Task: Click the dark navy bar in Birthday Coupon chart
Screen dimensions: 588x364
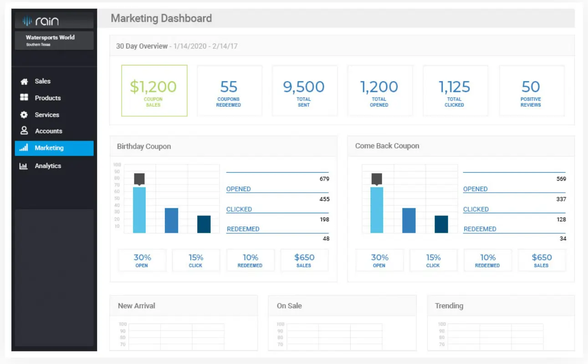Action: pyautogui.click(x=204, y=224)
